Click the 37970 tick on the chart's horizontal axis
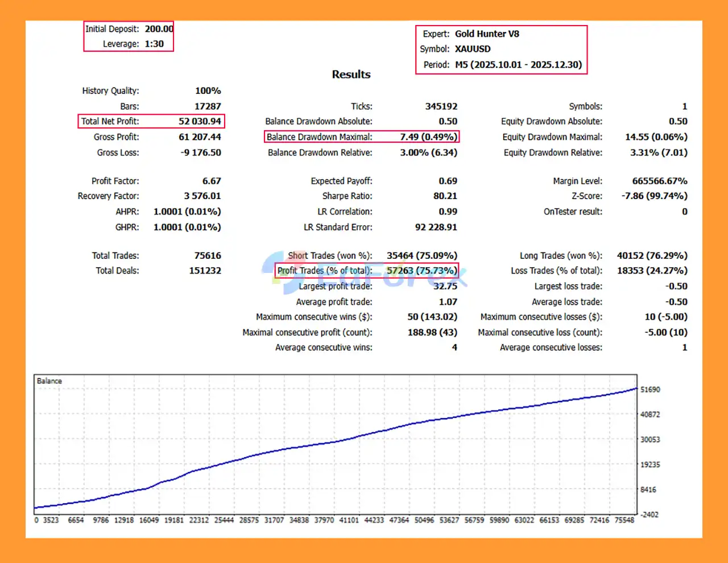The height and width of the screenshot is (563, 728). [x=324, y=520]
